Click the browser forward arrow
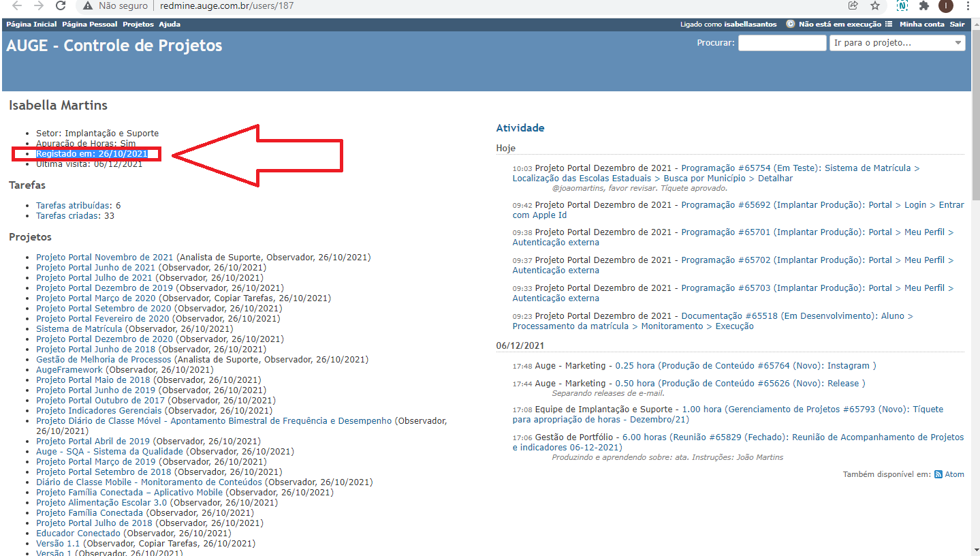The height and width of the screenshot is (556, 980). click(39, 6)
